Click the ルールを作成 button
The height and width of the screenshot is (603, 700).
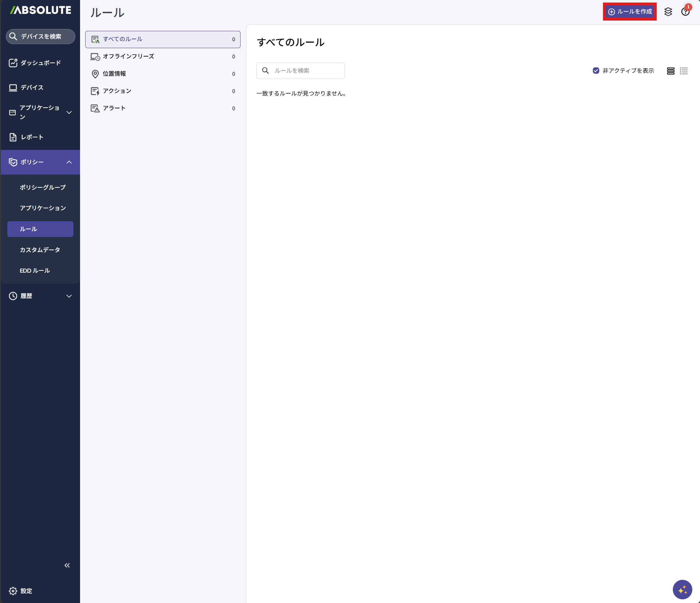[630, 12]
